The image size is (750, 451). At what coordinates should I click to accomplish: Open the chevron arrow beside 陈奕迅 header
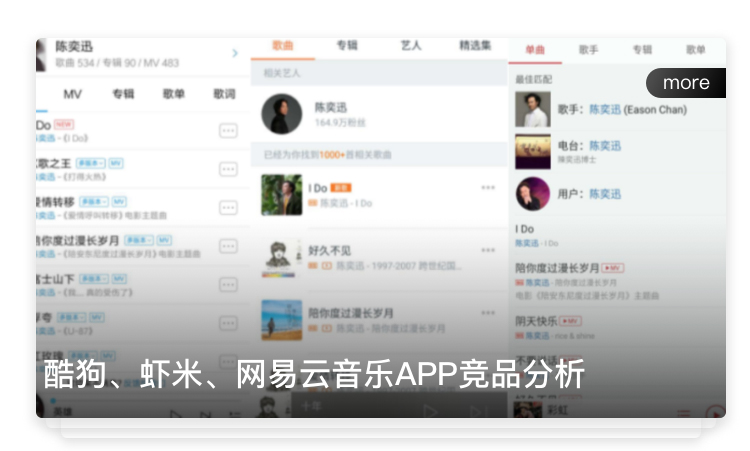pyautogui.click(x=235, y=53)
